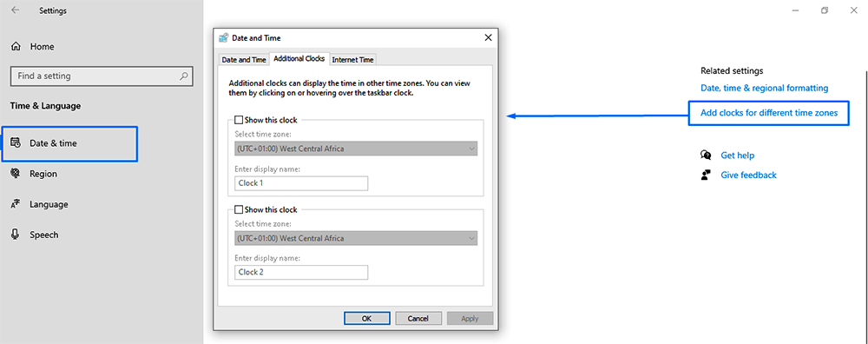
Task: Click the Related settings heading
Action: click(732, 71)
